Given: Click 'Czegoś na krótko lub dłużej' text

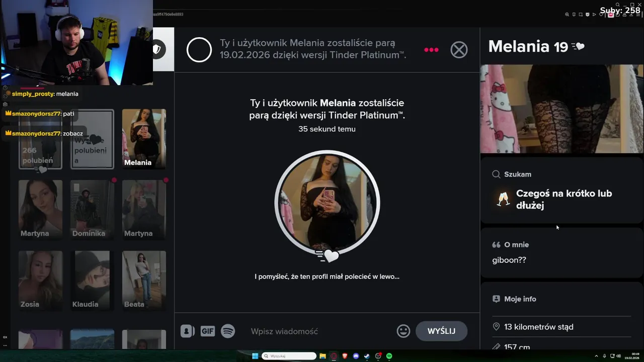Looking at the screenshot, I should click(564, 199).
